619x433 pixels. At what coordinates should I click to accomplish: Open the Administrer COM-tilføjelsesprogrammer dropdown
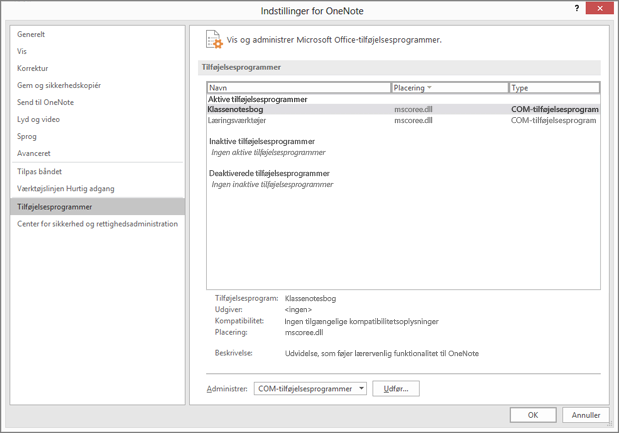pyautogui.click(x=310, y=389)
